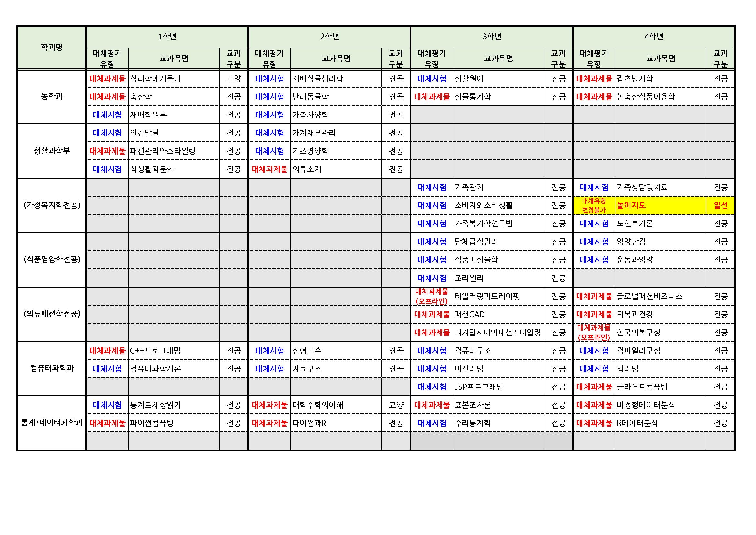Screen dimensions: 756x535
Task: Select the 영양판정 course cell
Action: coord(661,242)
